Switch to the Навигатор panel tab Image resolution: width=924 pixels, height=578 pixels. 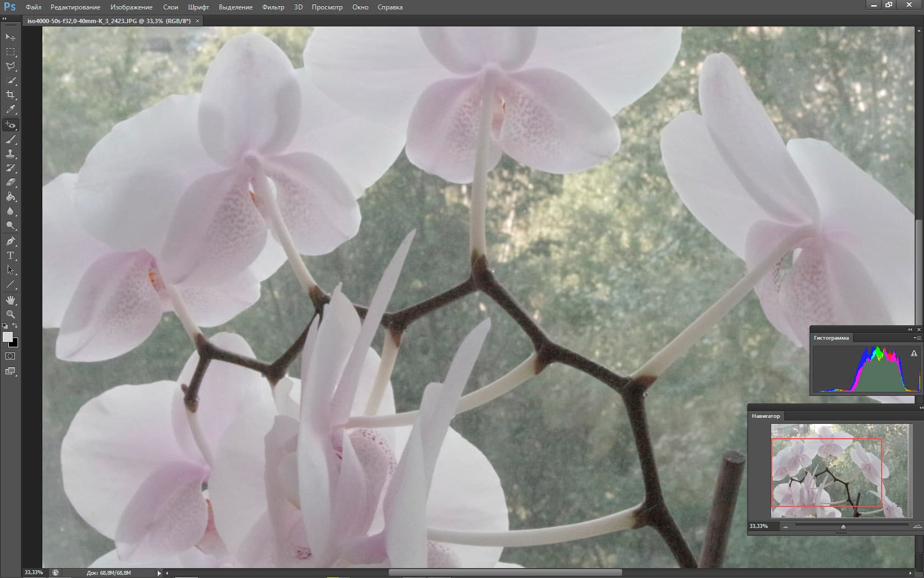(x=766, y=416)
